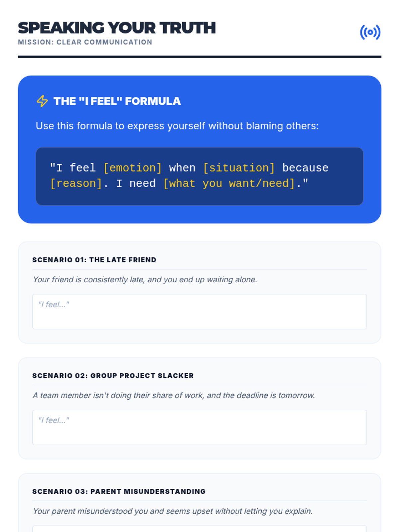Click "Scenario 01: The Late Friend" heading

(x=94, y=260)
